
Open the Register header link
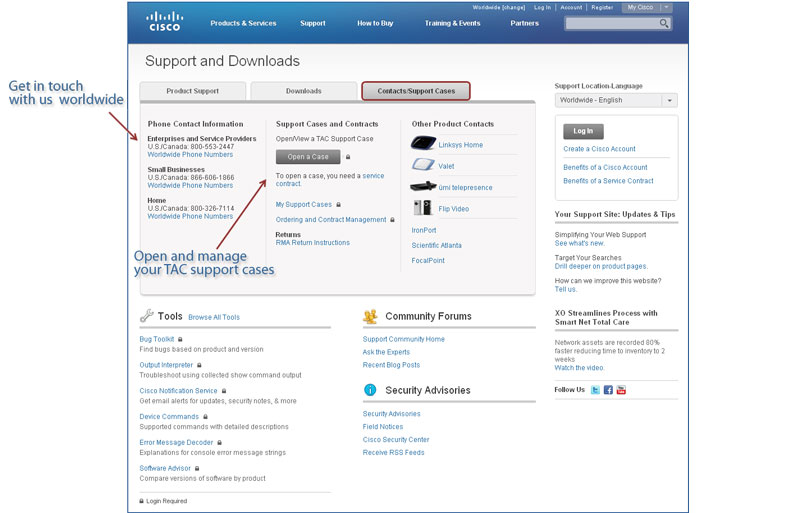602,7
